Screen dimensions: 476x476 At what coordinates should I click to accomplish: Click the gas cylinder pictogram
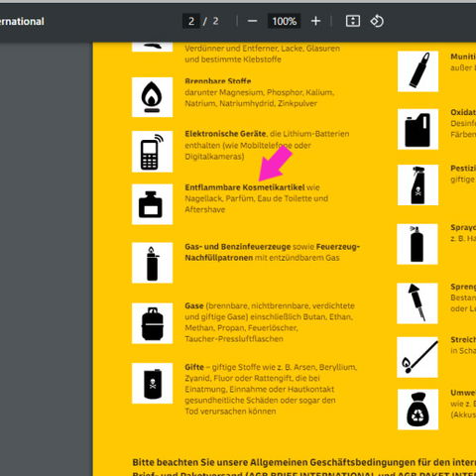pos(152,323)
